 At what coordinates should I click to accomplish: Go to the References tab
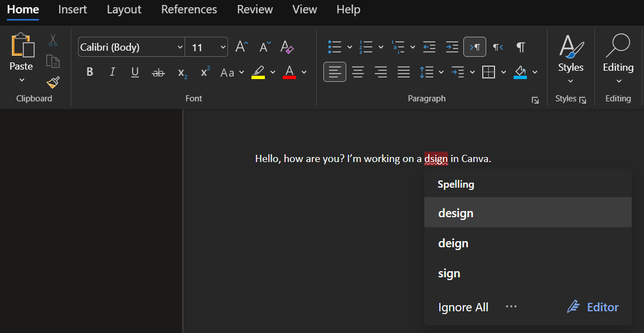pos(189,9)
